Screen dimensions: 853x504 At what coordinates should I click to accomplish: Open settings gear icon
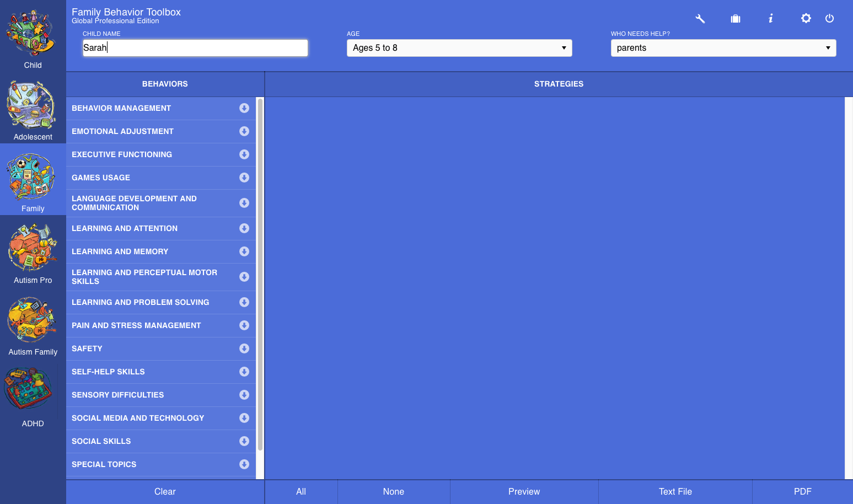coord(806,19)
